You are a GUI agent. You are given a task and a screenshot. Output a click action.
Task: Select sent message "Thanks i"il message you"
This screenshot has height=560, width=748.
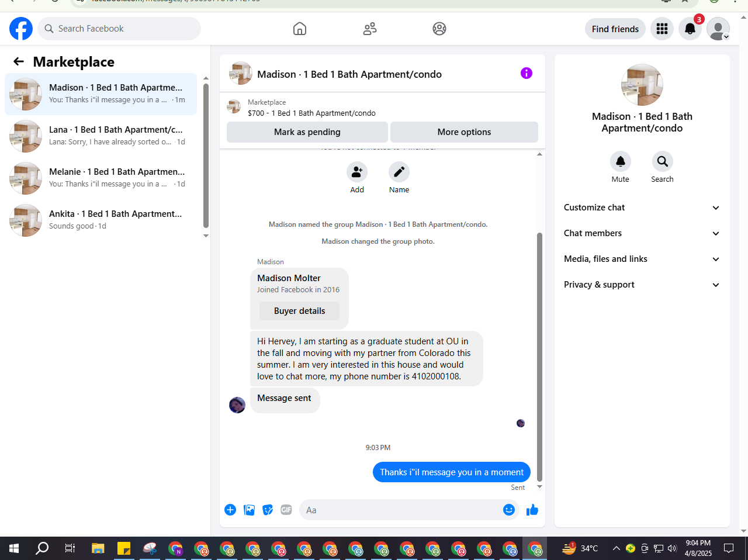pyautogui.click(x=452, y=472)
